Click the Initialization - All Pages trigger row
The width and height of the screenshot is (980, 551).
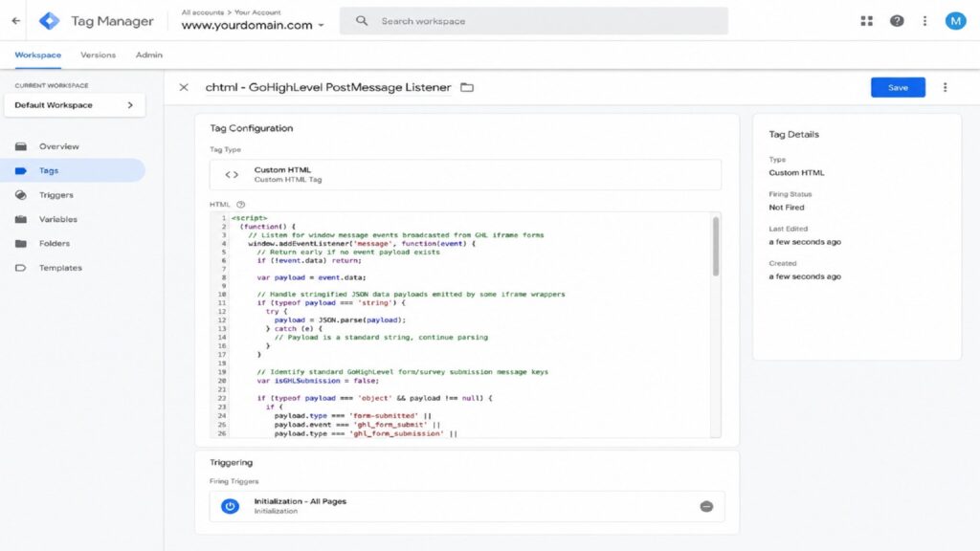coord(467,506)
